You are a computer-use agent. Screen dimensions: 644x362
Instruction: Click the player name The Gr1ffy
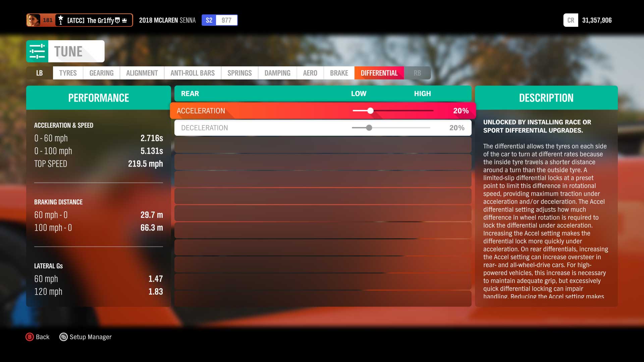pos(100,20)
